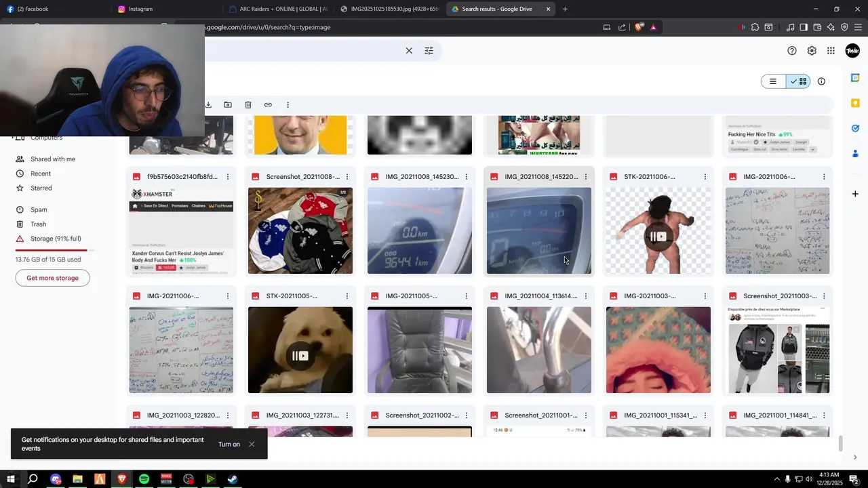Open more options for Screenshot_20211003 file
This screenshot has height=488, width=868.
[825, 296]
